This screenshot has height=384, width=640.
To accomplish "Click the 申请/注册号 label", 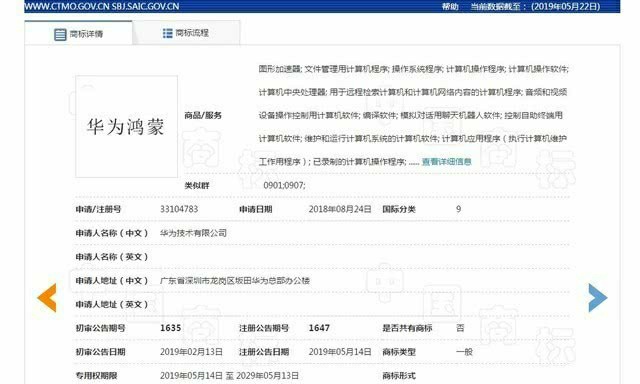I will click(x=98, y=209).
